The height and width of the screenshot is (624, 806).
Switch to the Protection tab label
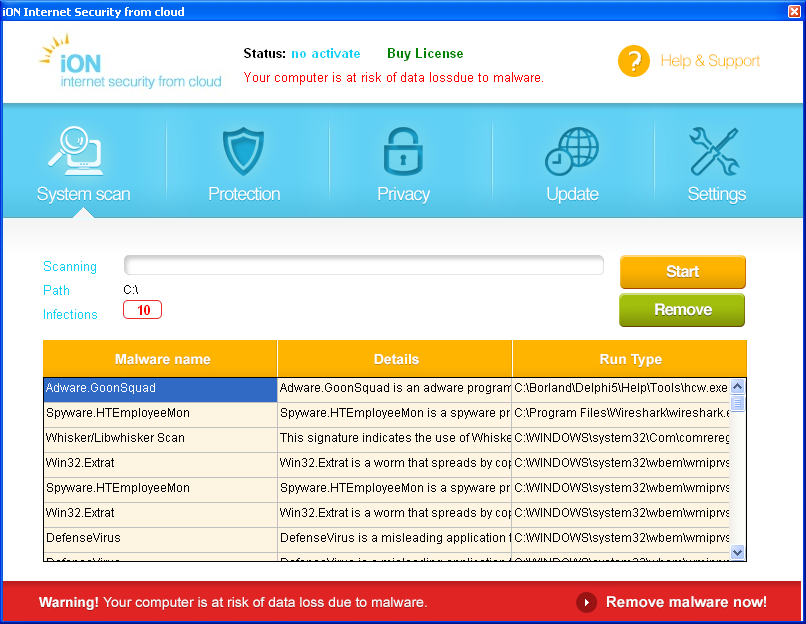click(244, 194)
